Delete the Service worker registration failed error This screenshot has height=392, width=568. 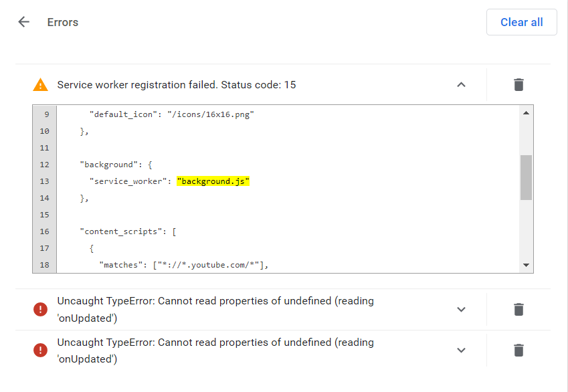pos(518,85)
